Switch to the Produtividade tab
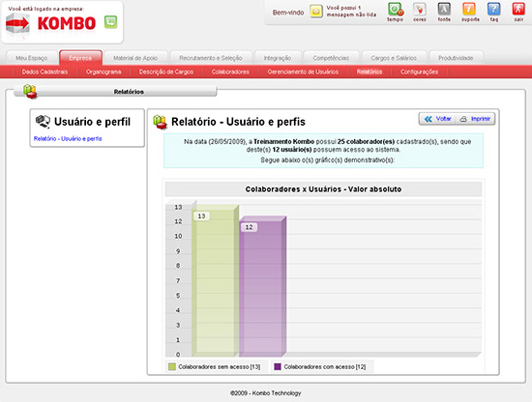 (x=456, y=58)
